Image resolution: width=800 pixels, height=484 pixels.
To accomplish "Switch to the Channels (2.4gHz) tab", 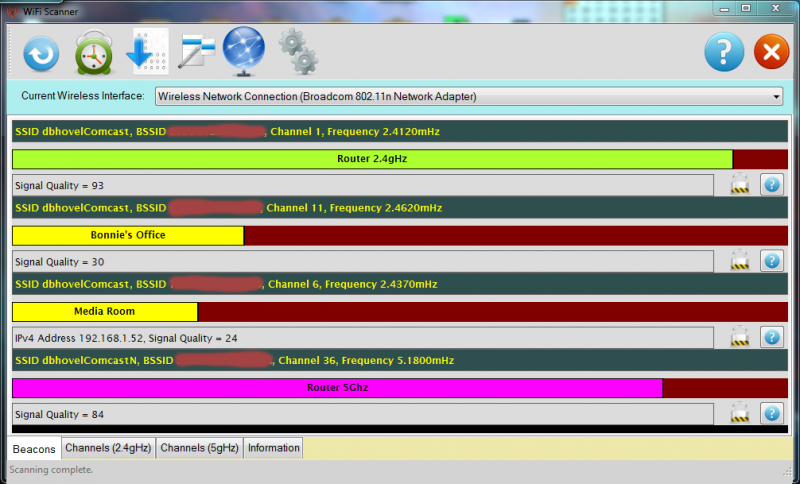I will coord(108,448).
